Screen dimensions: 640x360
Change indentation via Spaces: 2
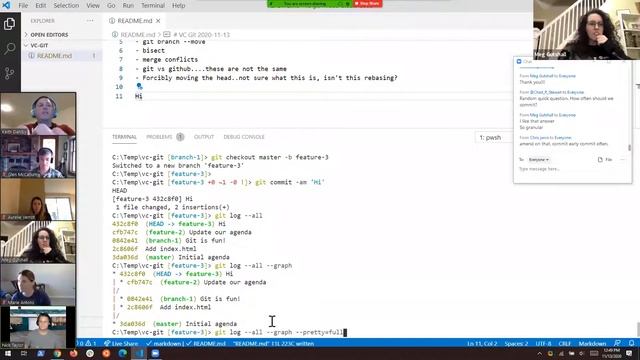[516, 343]
